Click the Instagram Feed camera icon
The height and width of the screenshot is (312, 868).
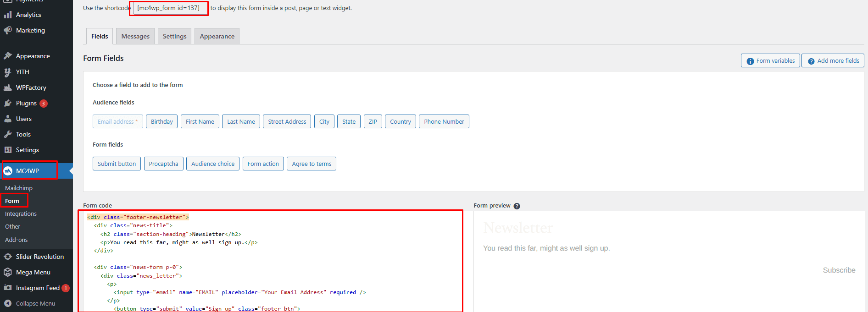point(8,288)
